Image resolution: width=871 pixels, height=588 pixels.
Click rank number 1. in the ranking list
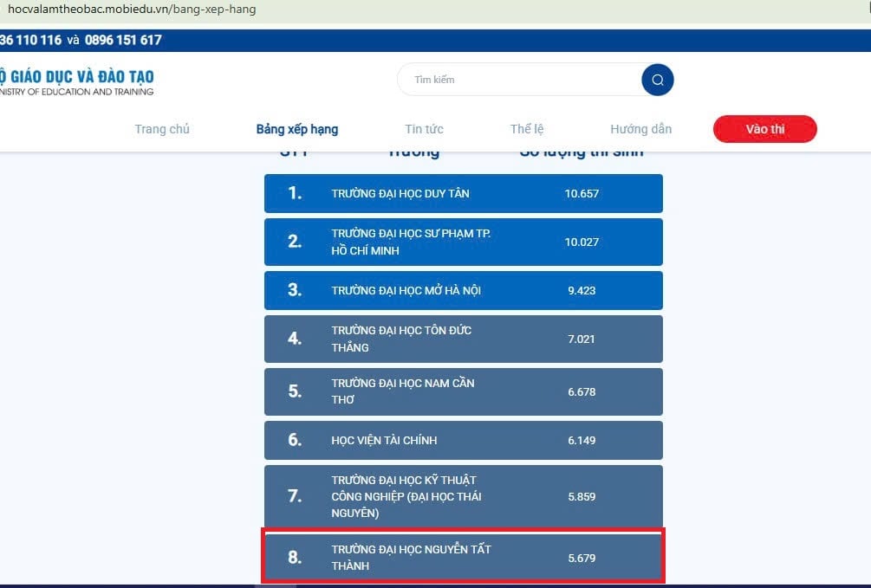295,192
